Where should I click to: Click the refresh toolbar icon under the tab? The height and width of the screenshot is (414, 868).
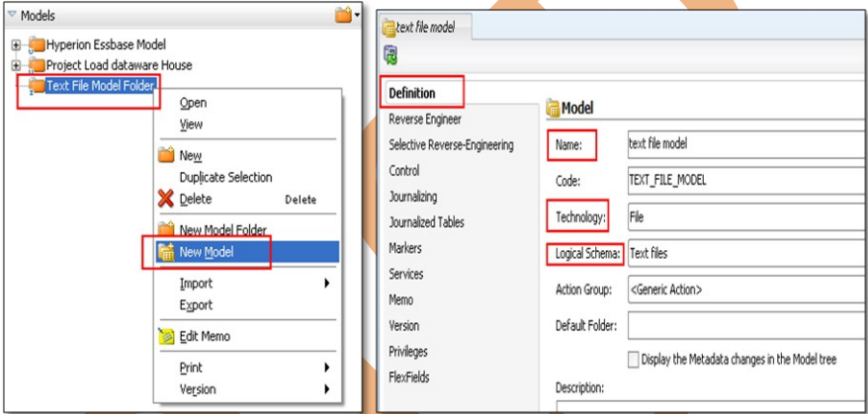coord(391,55)
